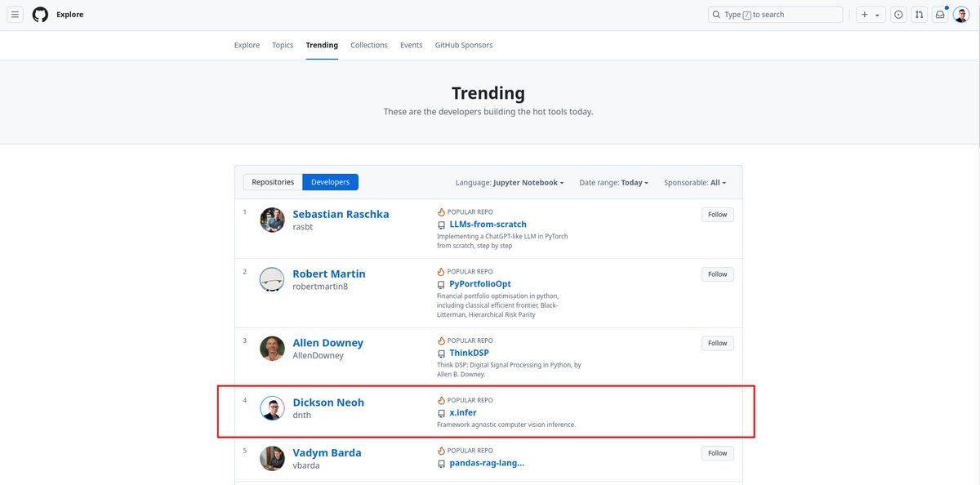
Task: Switch to the Topics tab
Action: pos(283,45)
